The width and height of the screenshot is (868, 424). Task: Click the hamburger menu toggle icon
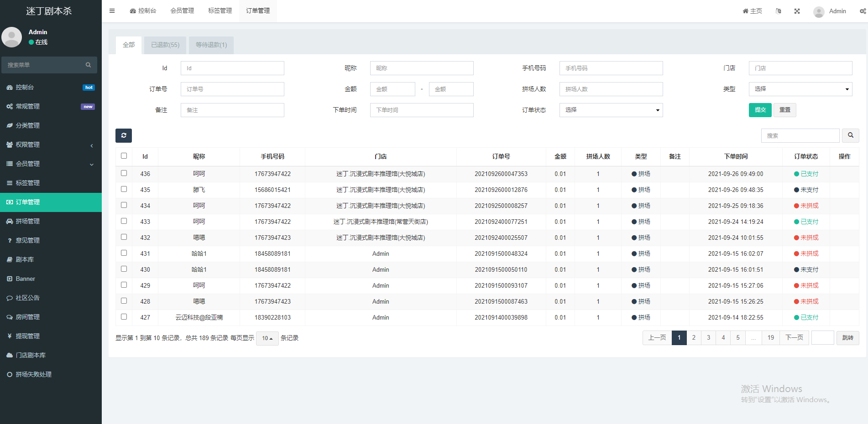pos(112,11)
